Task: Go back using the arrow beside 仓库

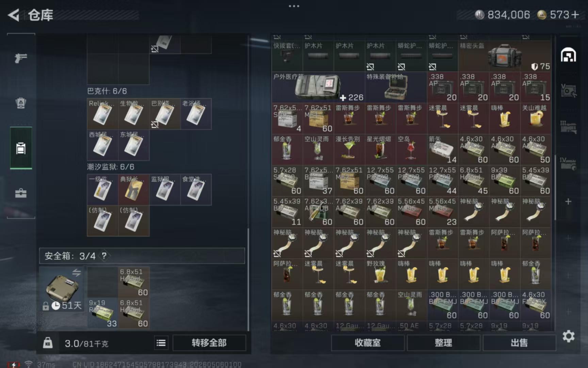Action: [x=14, y=15]
